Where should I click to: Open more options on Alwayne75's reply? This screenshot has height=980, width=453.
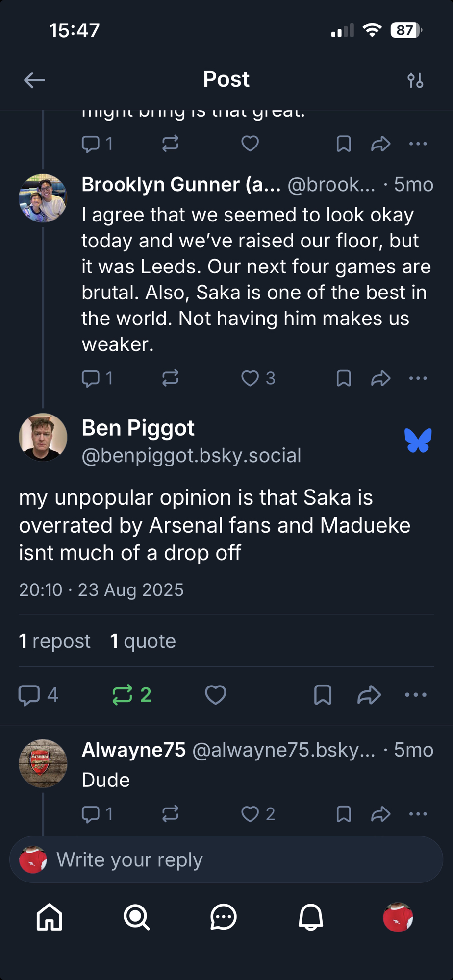pyautogui.click(x=418, y=814)
